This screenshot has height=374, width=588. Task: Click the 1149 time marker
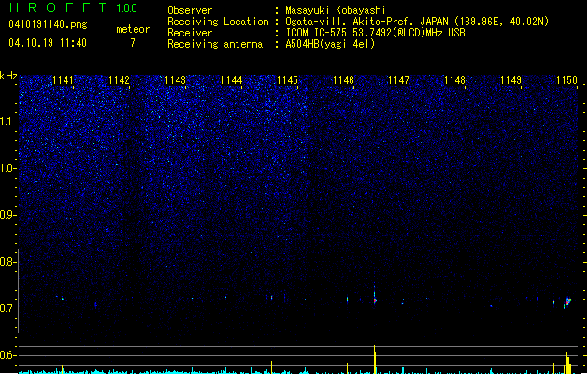(x=510, y=80)
